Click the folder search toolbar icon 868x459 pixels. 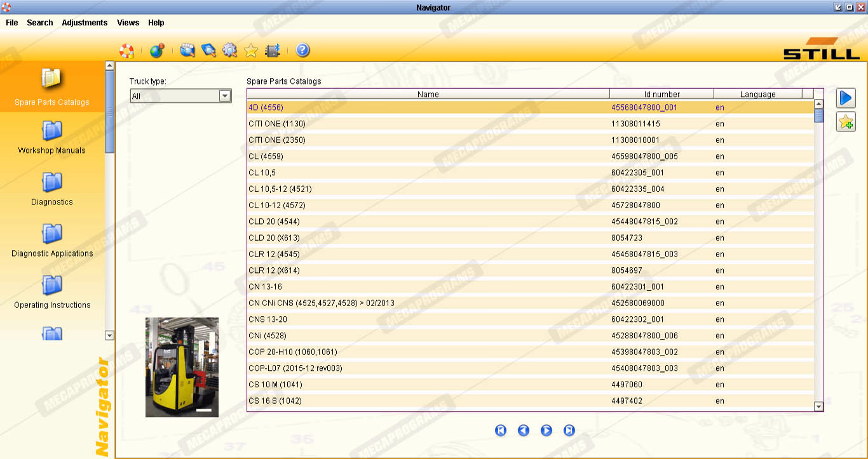point(187,50)
